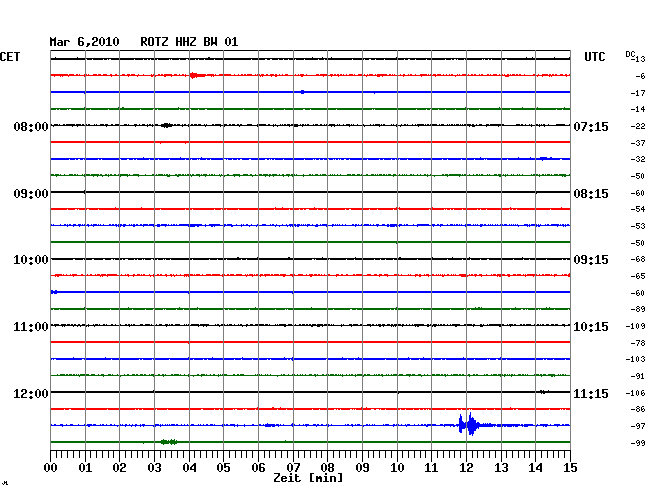Select the "08:00" CET time label
650x494 pixels.
[31, 126]
